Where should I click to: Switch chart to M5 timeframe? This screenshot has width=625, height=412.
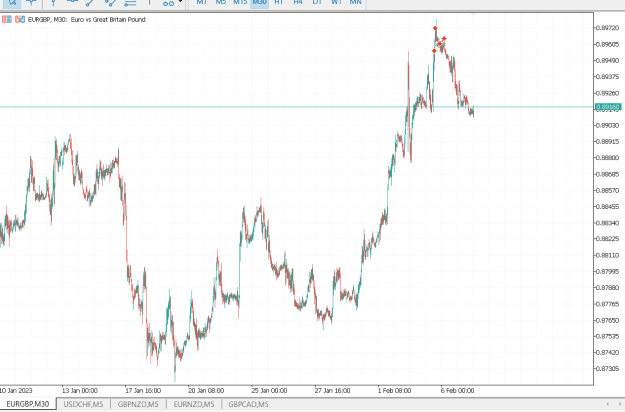pyautogui.click(x=220, y=2)
